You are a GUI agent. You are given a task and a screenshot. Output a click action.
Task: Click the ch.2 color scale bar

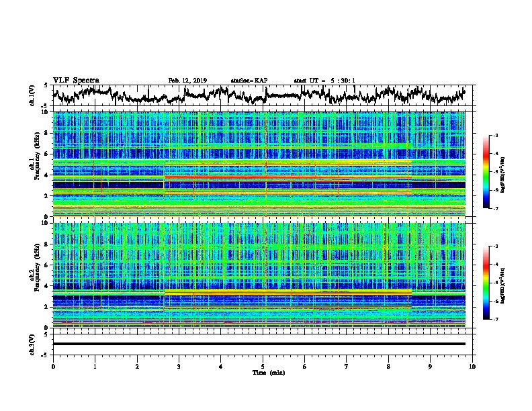486,283
